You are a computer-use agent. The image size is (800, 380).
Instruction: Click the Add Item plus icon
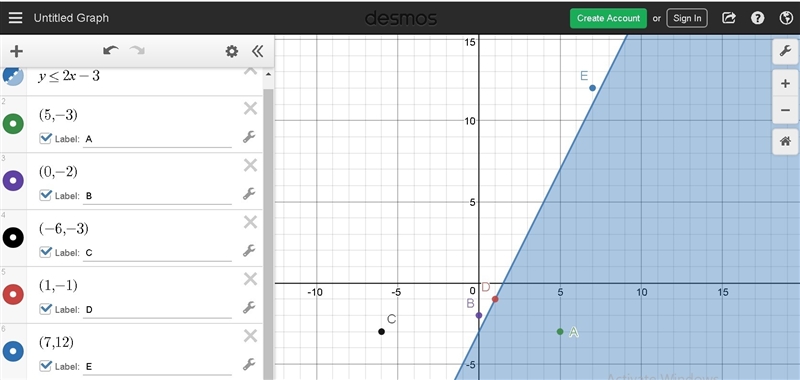[16, 51]
